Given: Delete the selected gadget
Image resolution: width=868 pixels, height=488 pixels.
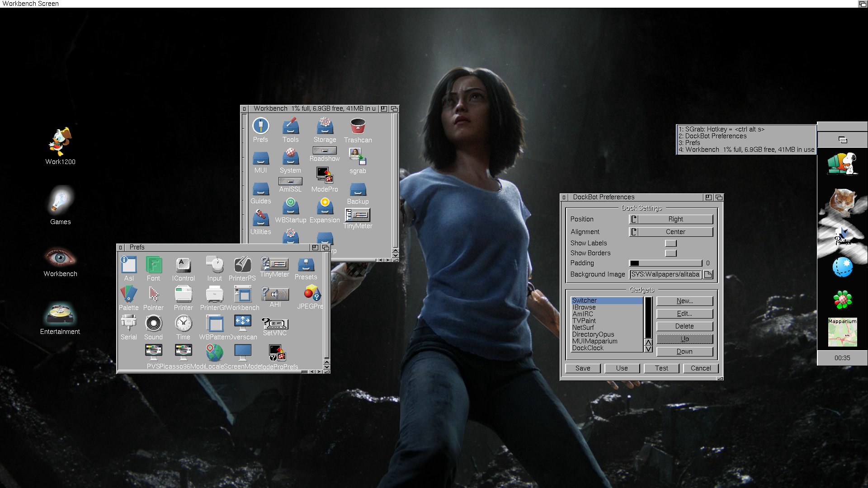Looking at the screenshot, I should pyautogui.click(x=684, y=326).
